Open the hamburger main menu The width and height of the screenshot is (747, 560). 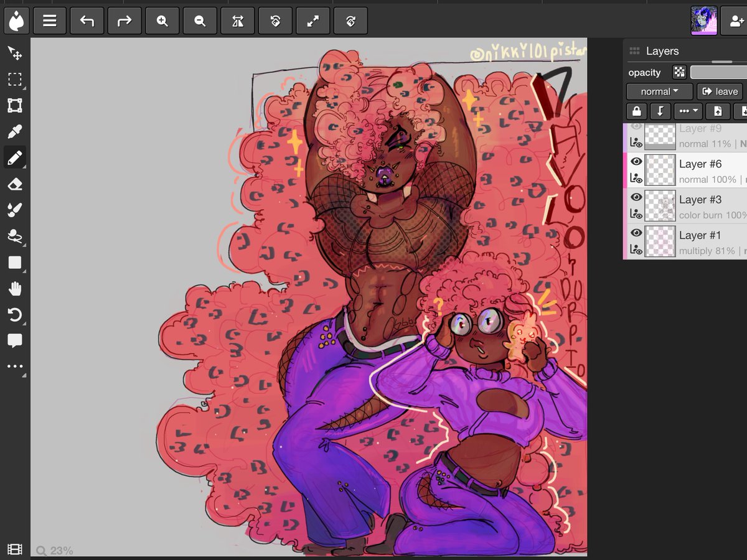(50, 21)
